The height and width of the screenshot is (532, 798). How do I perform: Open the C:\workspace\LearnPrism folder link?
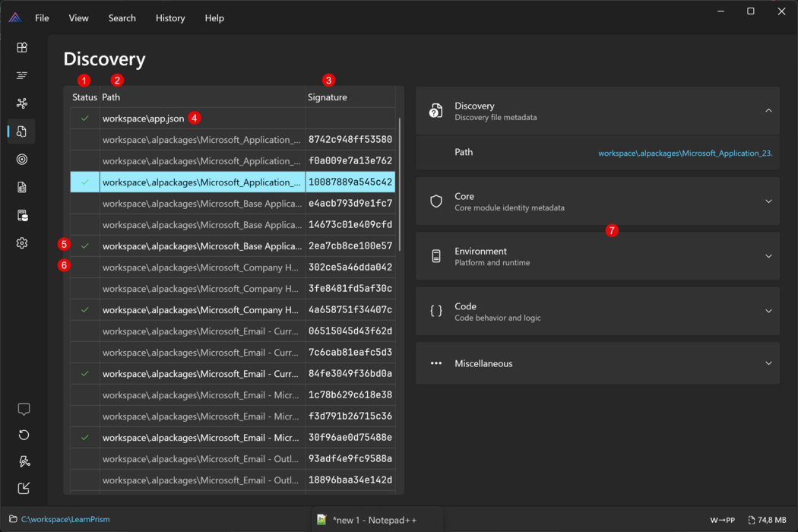click(x=65, y=520)
